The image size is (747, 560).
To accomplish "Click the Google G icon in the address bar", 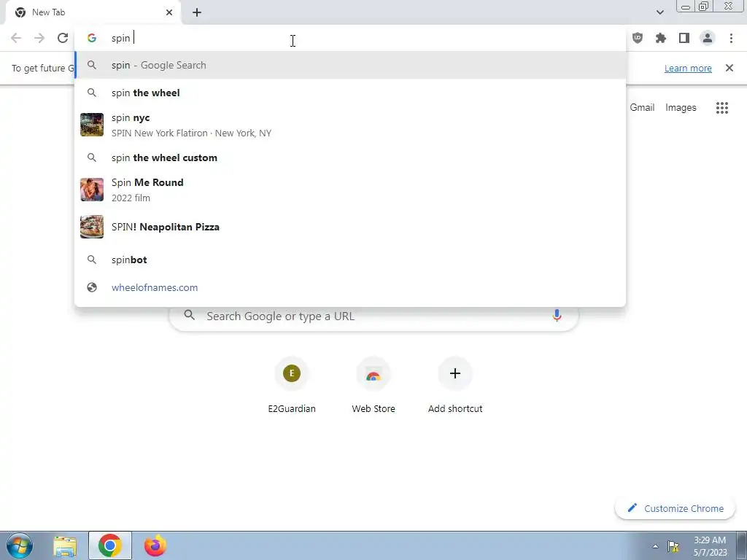I will 92,38.
